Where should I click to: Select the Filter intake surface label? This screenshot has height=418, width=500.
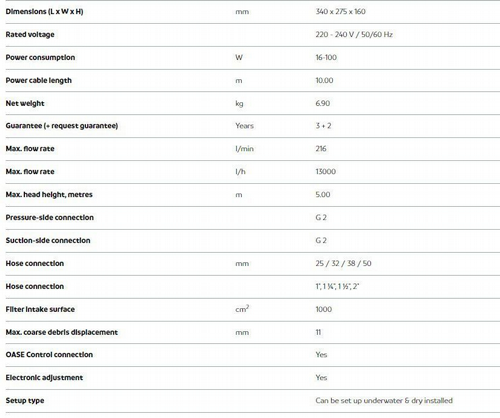40,309
